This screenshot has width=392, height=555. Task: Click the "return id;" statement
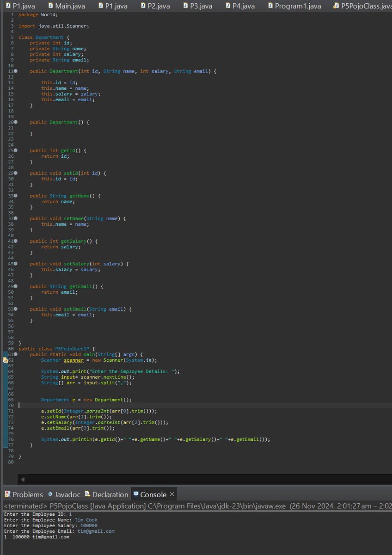coord(55,156)
